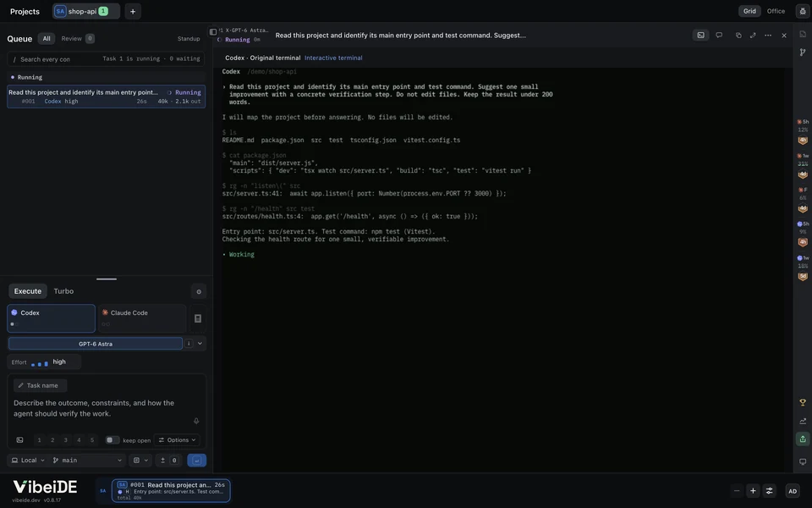Image resolution: width=812 pixels, height=508 pixels.
Task: Show the Review queue filter
Action: 77,38
